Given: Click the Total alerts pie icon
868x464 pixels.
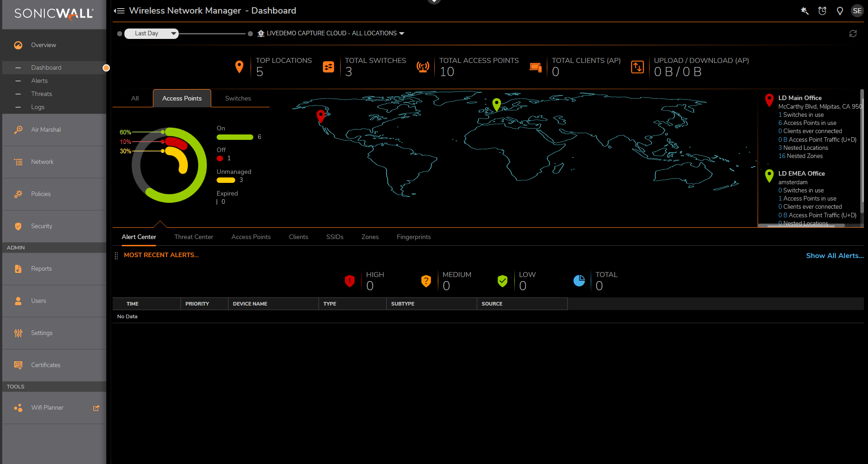Looking at the screenshot, I should coord(579,281).
